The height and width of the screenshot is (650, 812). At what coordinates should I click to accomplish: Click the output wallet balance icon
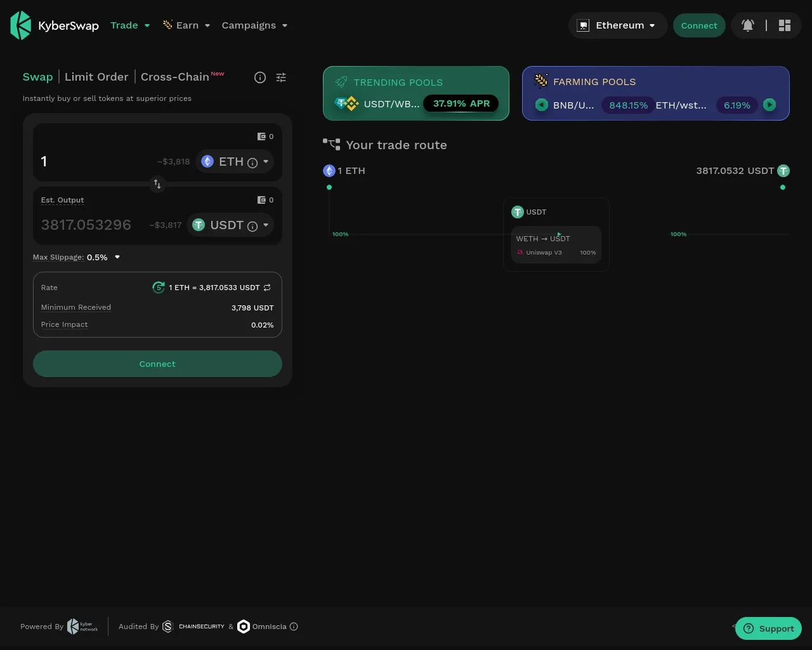[x=261, y=200]
